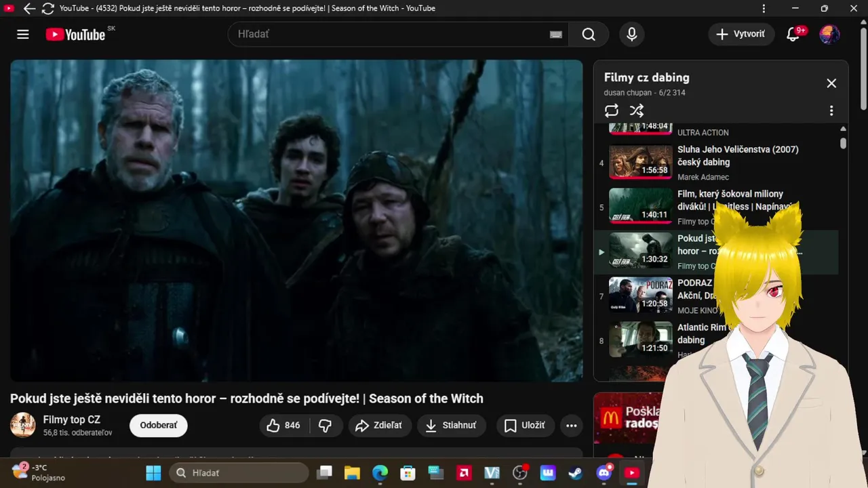This screenshot has height=488, width=868.
Task: Open the Windows Start menu
Action: pyautogui.click(x=154, y=472)
